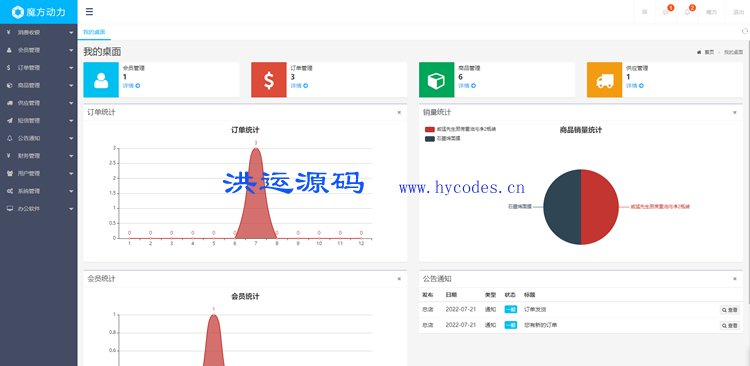This screenshot has width=750, height=366.
Task: Click 查看 button for 您有新的订单 notice
Action: click(730, 325)
